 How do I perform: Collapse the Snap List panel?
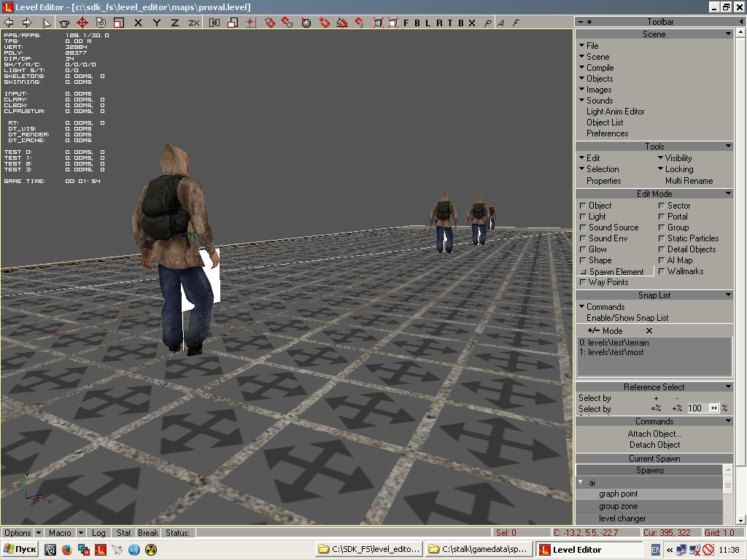(x=728, y=295)
